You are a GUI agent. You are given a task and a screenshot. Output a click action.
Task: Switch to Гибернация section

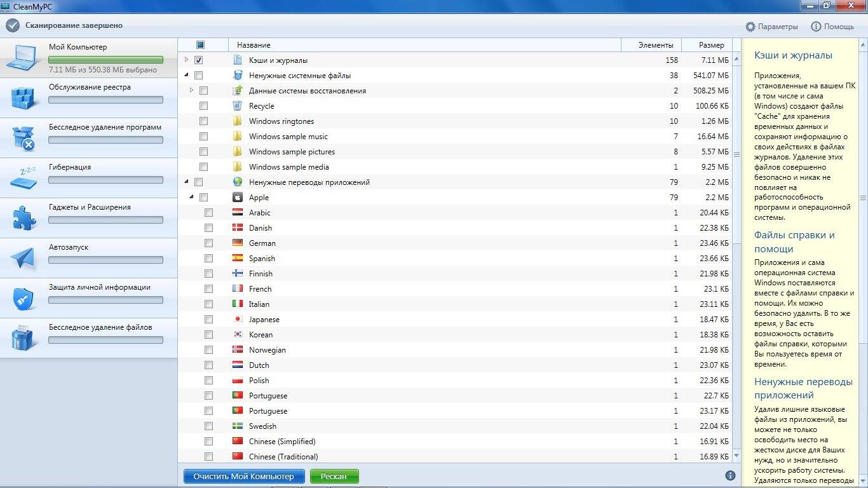click(88, 178)
